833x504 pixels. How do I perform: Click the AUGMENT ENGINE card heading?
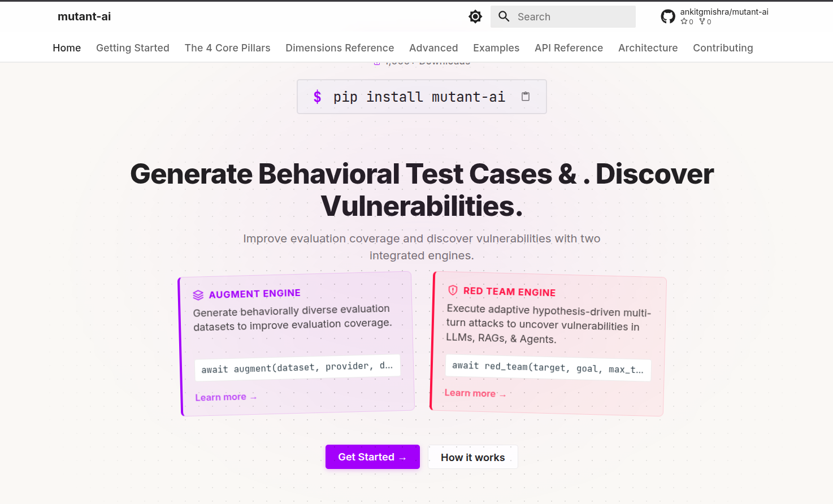[x=255, y=294]
